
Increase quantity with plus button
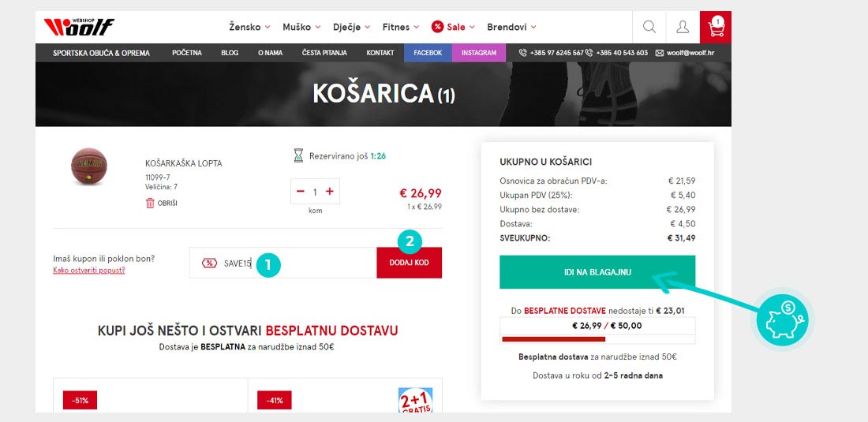329,192
